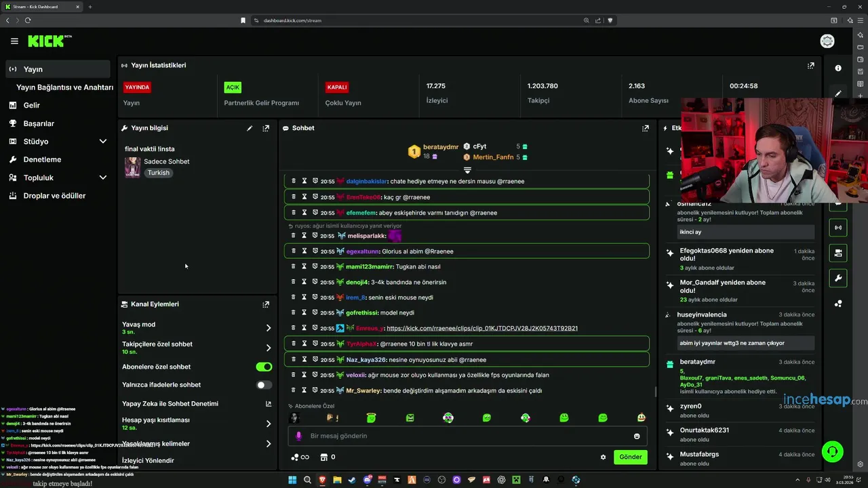Click the info icon in right sidebar
Screen dimensions: 868x488
(838, 68)
